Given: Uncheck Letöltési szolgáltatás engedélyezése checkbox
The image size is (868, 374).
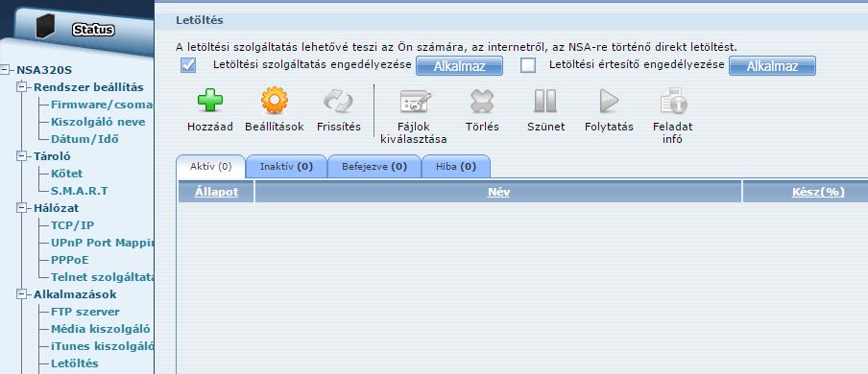Looking at the screenshot, I should [x=188, y=65].
